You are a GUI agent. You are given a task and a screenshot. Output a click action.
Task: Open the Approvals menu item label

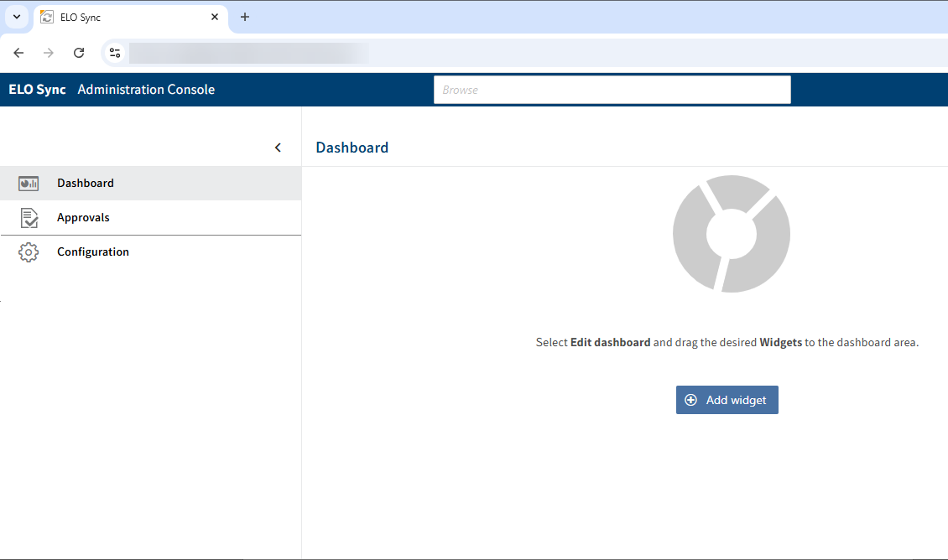tap(83, 218)
